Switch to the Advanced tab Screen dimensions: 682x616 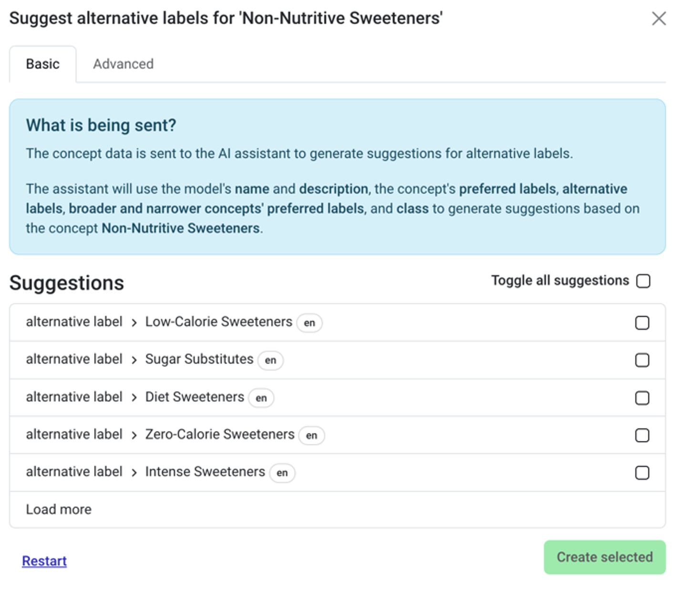[x=123, y=64]
